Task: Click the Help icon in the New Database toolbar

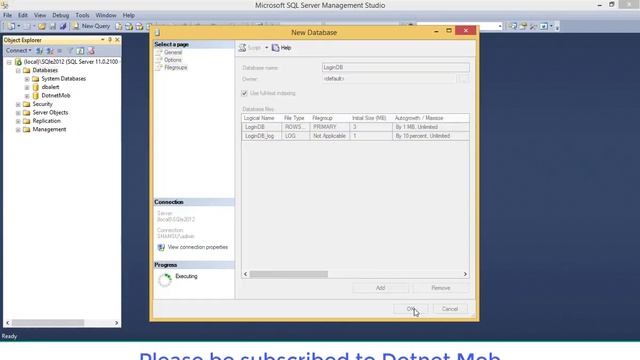Action: click(x=276, y=48)
